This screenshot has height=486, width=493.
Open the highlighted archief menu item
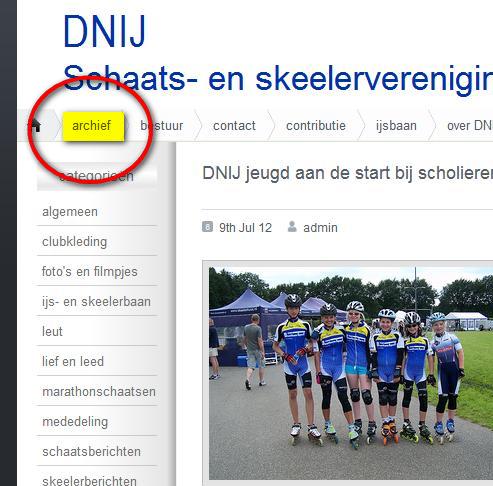tap(93, 126)
